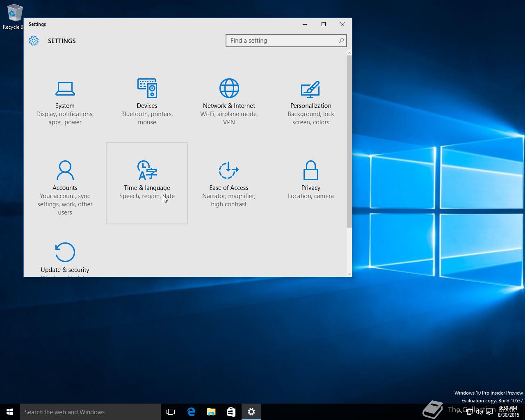
Task: Click the Settings gear icon beside SETTINGS heading
Action: 34,41
